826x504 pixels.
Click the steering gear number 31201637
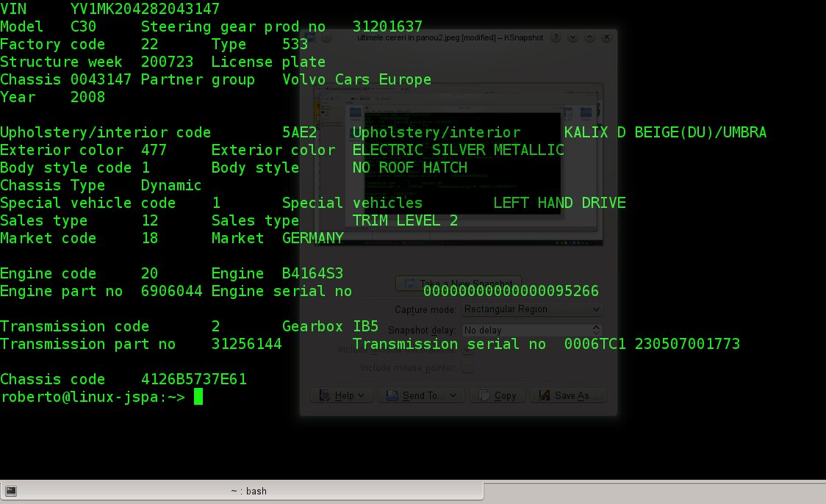coord(387,26)
